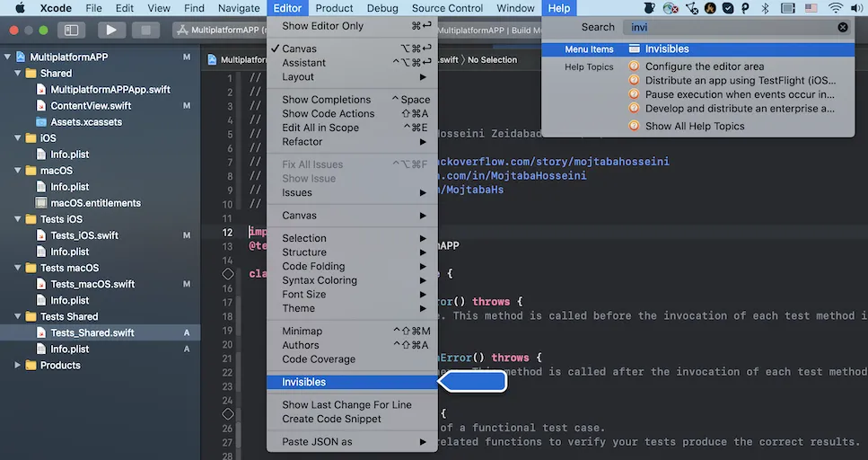The width and height of the screenshot is (868, 460).
Task: Click the Bluetooth menu bar icon
Action: tap(765, 8)
